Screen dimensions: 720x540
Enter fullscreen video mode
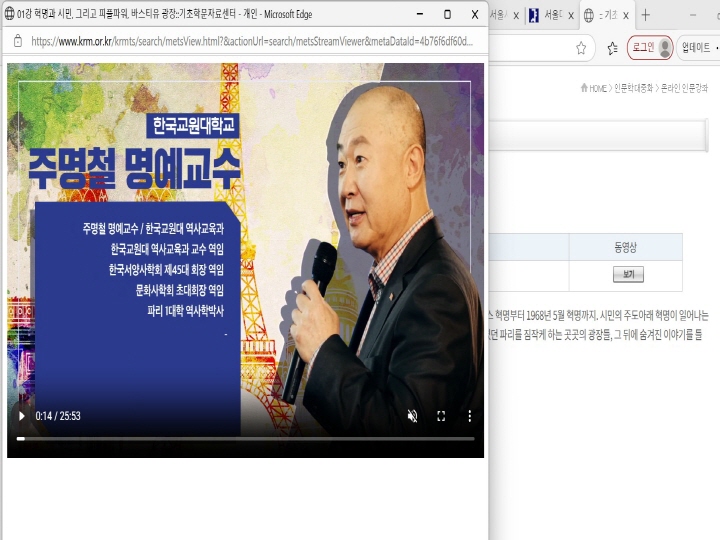441,416
